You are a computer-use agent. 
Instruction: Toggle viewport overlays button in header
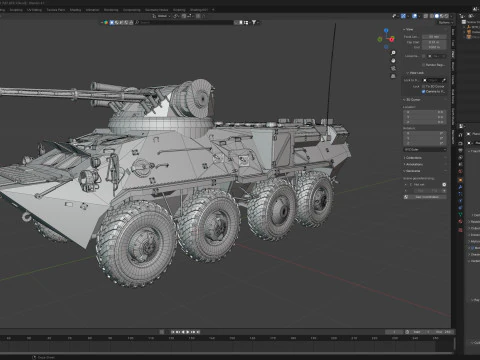click(414, 16)
